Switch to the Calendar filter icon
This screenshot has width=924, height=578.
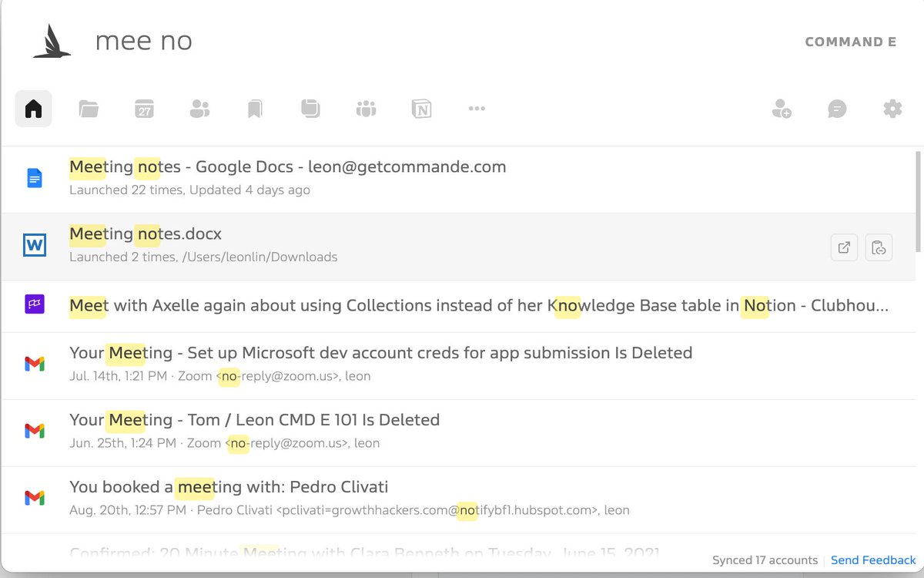point(144,109)
